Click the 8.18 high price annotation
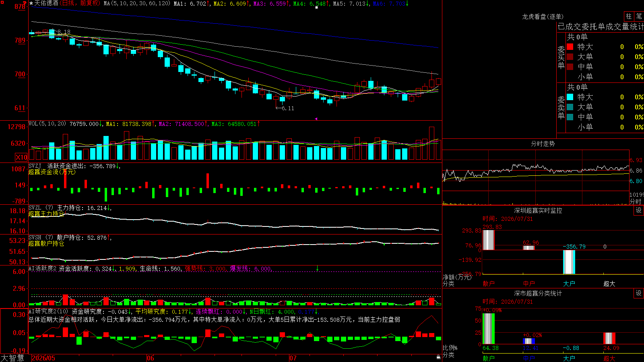Viewport: 644px width, 362px height. click(x=64, y=32)
